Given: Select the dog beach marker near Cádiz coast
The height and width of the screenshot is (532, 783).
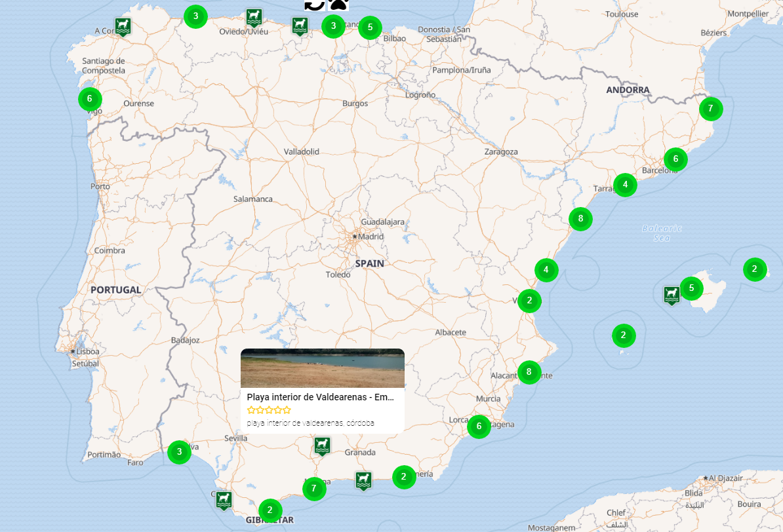Looking at the screenshot, I should pos(224,500).
